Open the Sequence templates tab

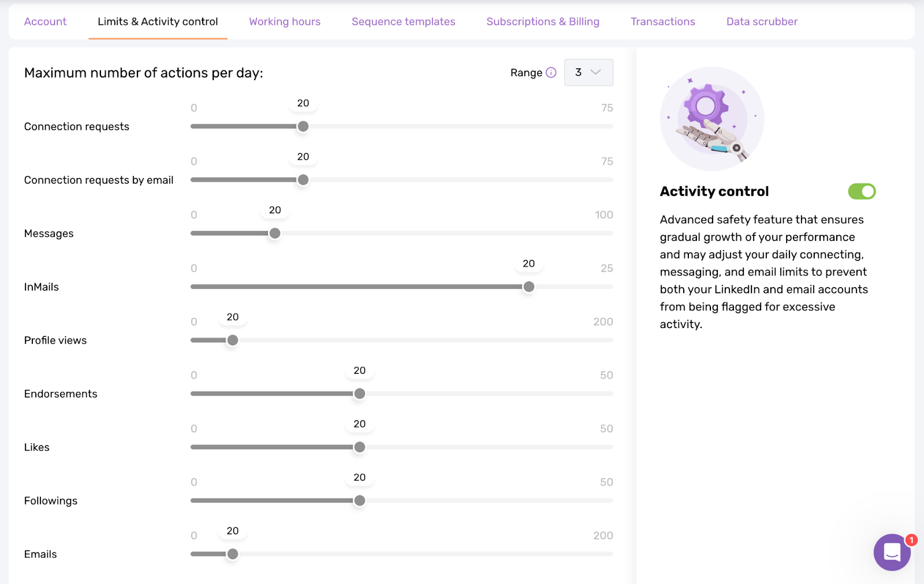[x=403, y=21]
